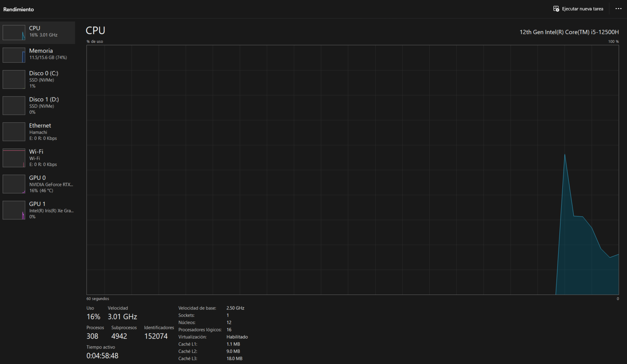
Task: Click the Caché L2 value 9.0 MB
Action: [x=233, y=352]
